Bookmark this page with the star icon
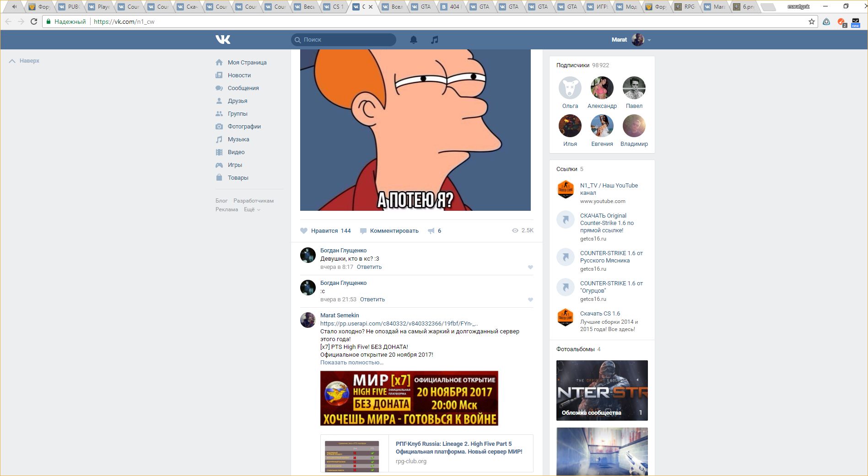 click(x=811, y=21)
